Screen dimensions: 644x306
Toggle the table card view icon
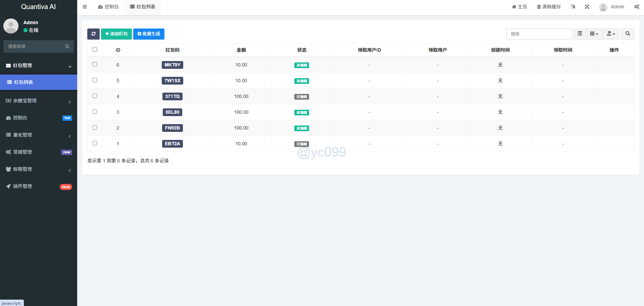[580, 34]
